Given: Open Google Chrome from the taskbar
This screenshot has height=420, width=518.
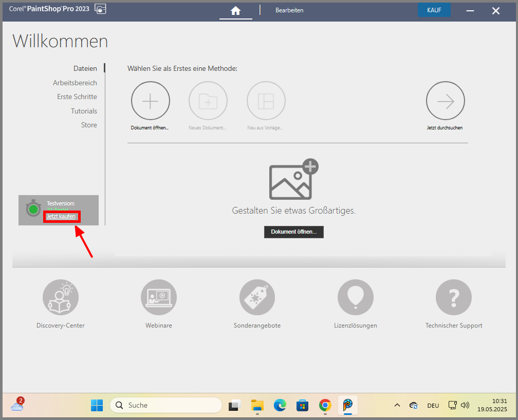Looking at the screenshot, I should pos(325,405).
